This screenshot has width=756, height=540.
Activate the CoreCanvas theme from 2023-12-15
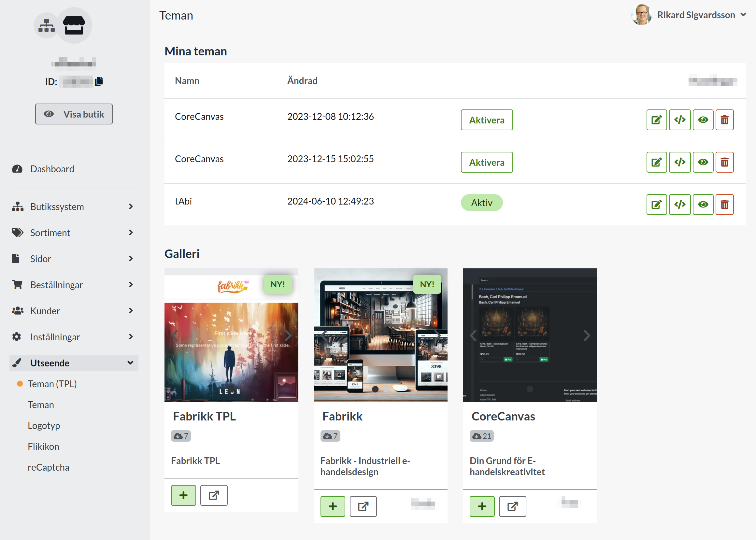(x=486, y=162)
